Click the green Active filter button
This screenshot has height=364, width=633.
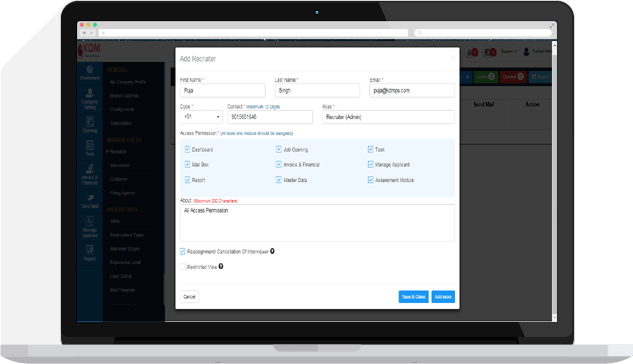click(486, 77)
